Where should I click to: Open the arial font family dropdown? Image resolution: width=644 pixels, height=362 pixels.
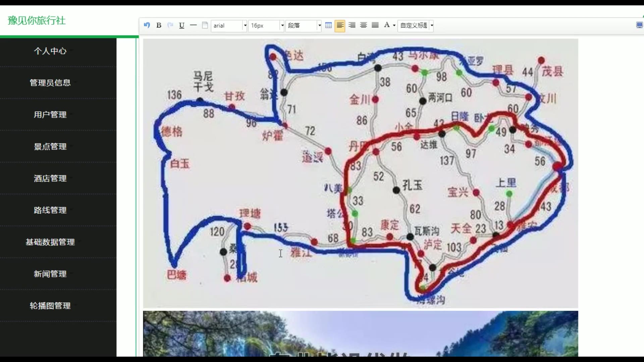tap(245, 25)
